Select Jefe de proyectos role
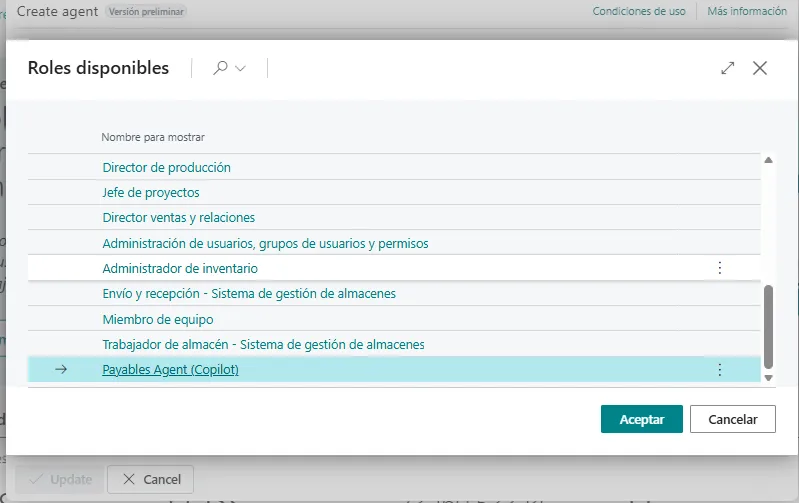The image size is (799, 503). (x=151, y=192)
